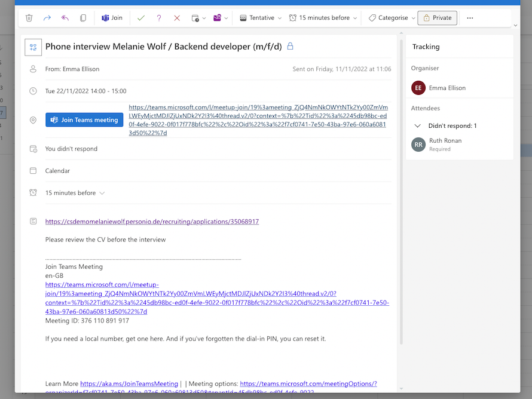Open the Categorise dropdown
The width and height of the screenshot is (532, 399).
click(392, 18)
